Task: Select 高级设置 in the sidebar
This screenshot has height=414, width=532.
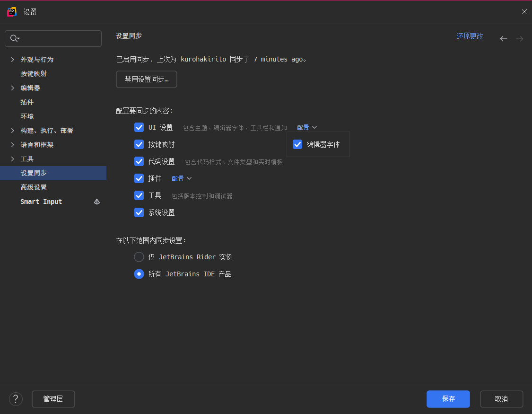Action: pos(33,187)
